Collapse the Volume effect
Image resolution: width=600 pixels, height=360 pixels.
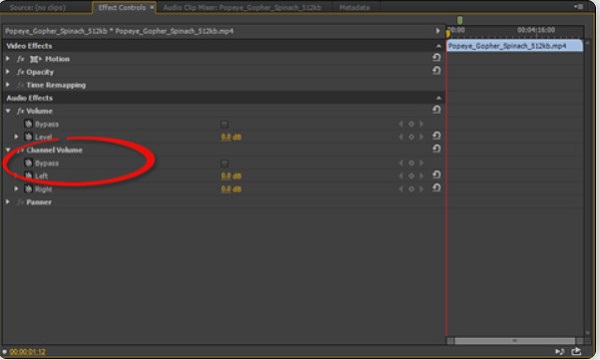pos(8,111)
